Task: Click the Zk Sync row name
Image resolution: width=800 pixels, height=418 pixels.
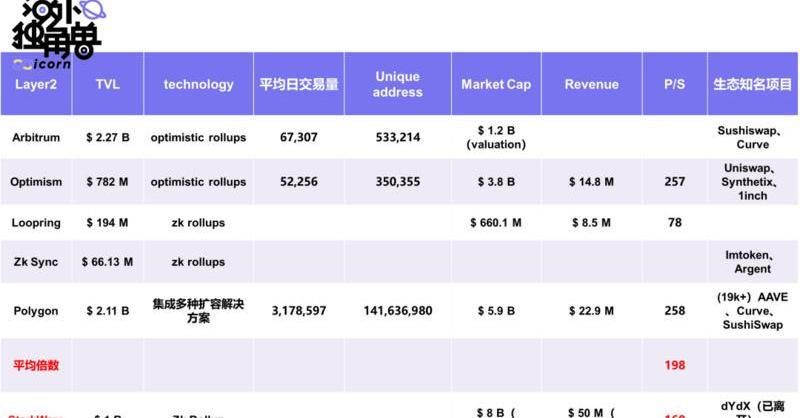Action: pyautogui.click(x=36, y=262)
